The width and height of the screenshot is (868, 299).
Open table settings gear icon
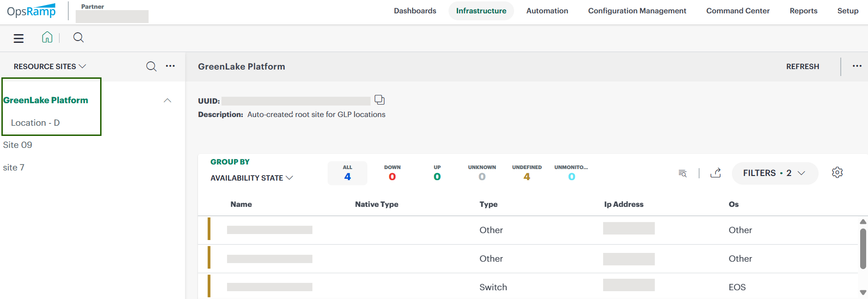pyautogui.click(x=837, y=172)
